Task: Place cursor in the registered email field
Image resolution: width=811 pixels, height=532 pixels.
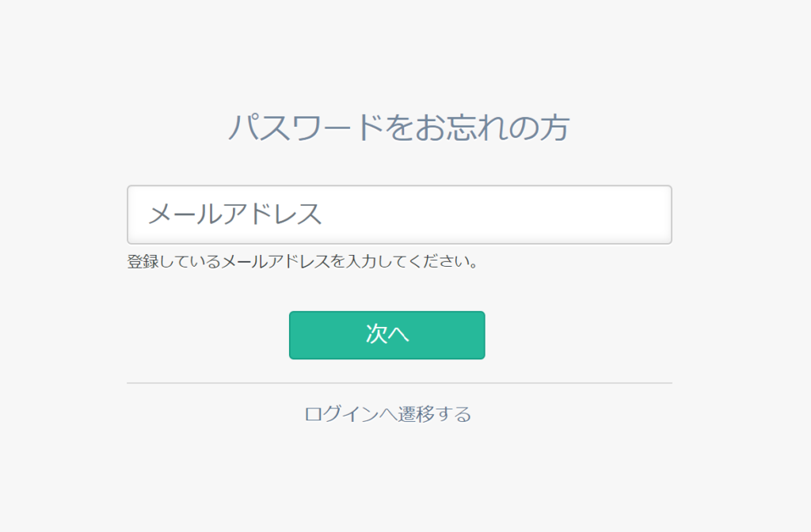Action: click(399, 215)
